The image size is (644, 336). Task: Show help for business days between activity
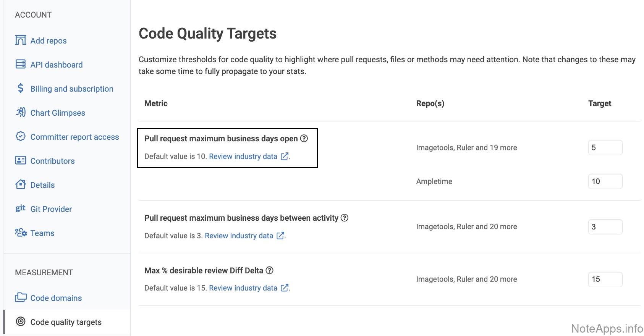coord(345,218)
